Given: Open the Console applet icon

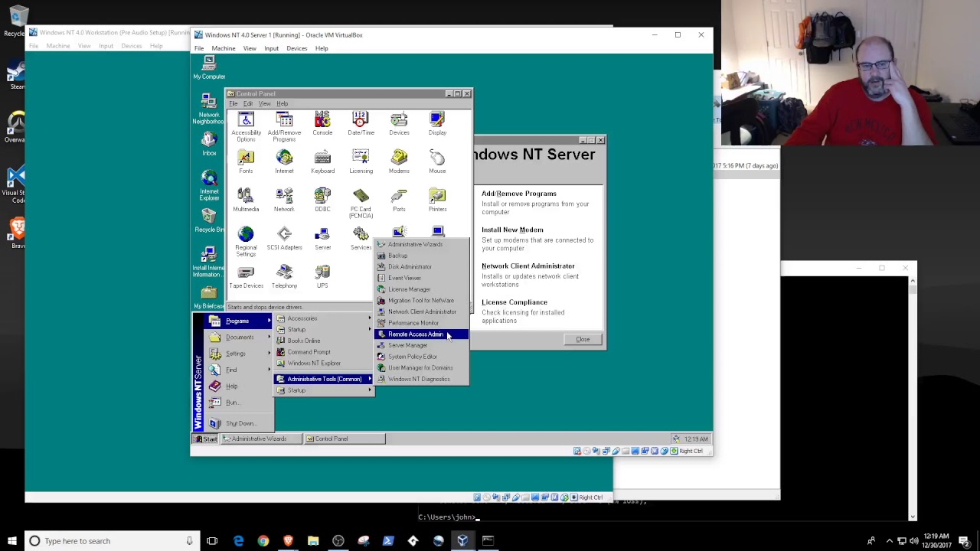Looking at the screenshot, I should click(x=322, y=123).
